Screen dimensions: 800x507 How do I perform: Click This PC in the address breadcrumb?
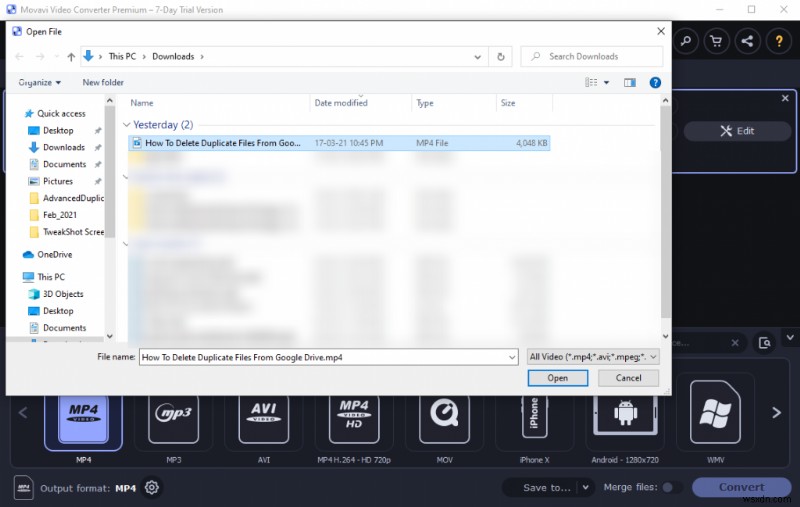tap(122, 57)
